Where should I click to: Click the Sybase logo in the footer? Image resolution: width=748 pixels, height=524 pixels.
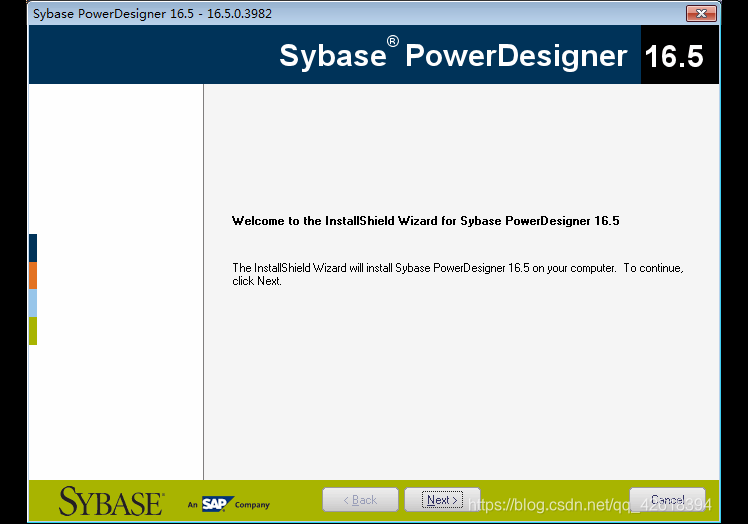tap(112, 501)
